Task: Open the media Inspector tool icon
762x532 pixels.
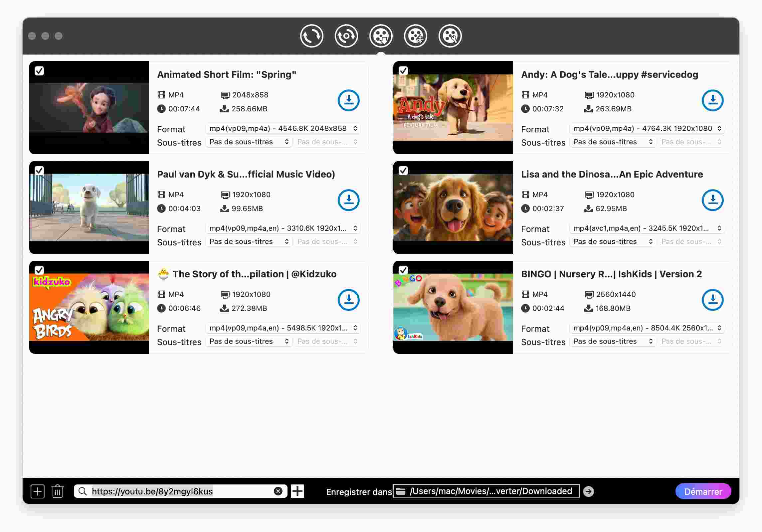Action: (x=450, y=36)
